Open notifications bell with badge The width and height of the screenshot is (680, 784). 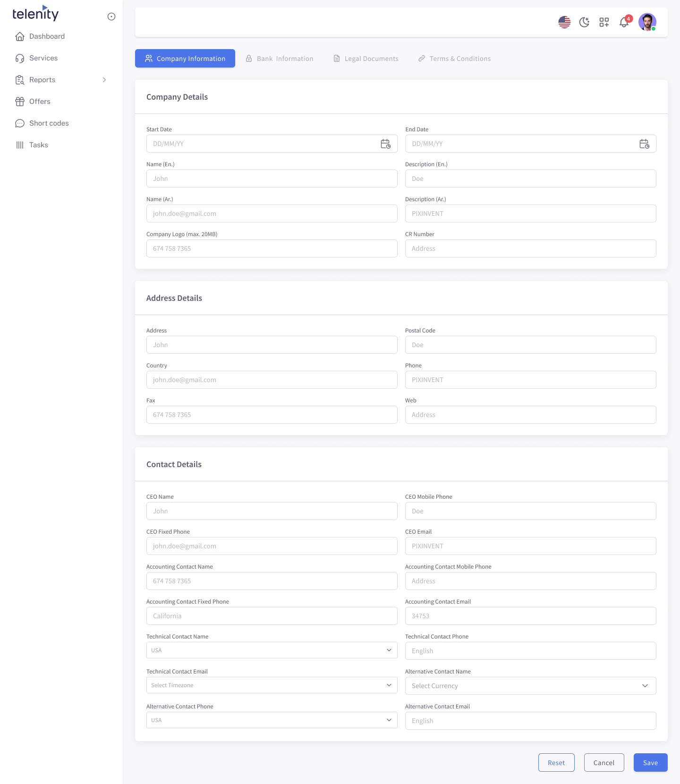624,22
